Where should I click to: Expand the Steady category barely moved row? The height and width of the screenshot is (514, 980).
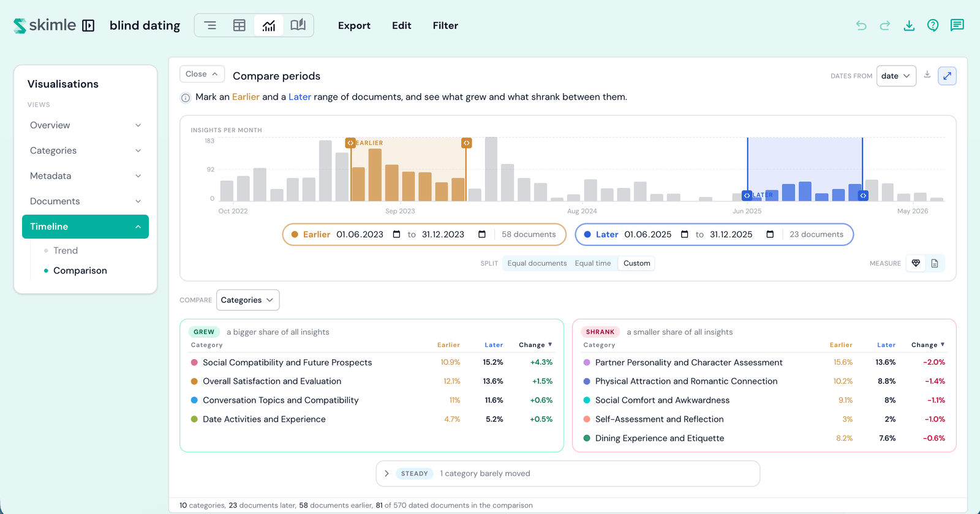click(568, 474)
